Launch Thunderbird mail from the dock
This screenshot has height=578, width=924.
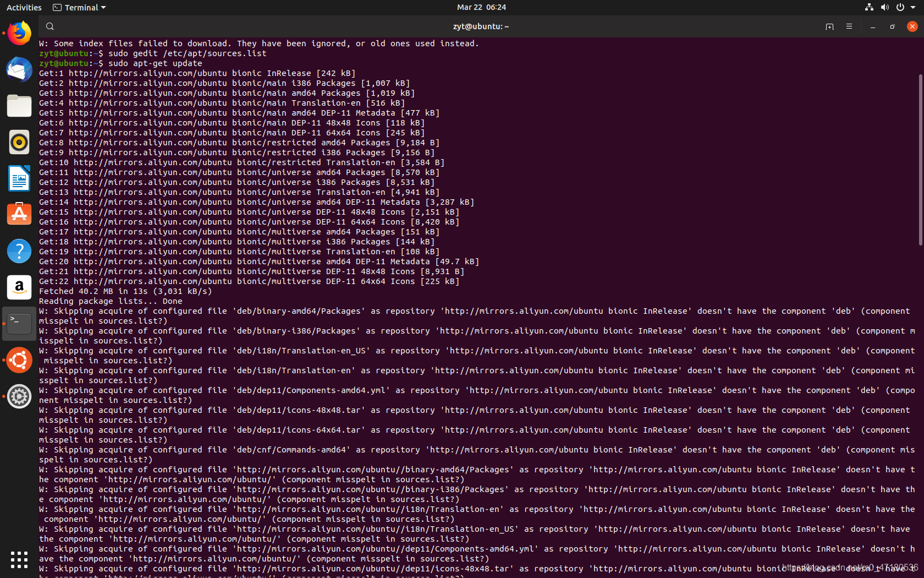19,69
